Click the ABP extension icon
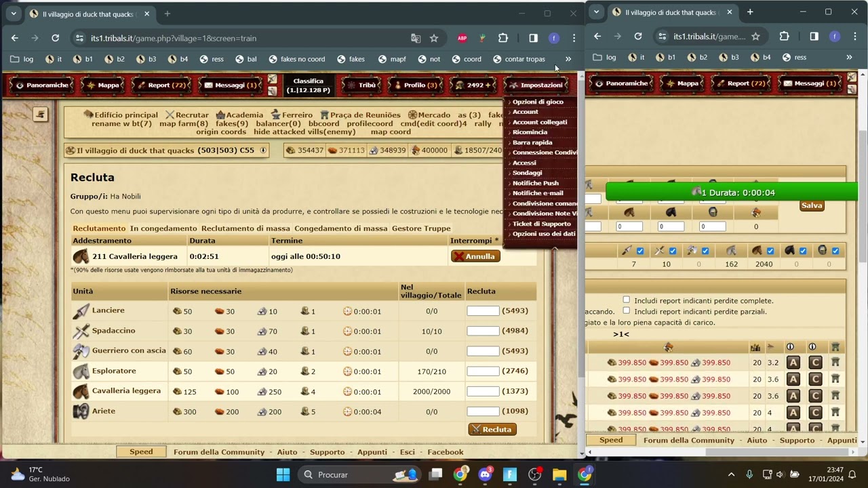Image resolution: width=868 pixels, height=488 pixels. point(462,38)
